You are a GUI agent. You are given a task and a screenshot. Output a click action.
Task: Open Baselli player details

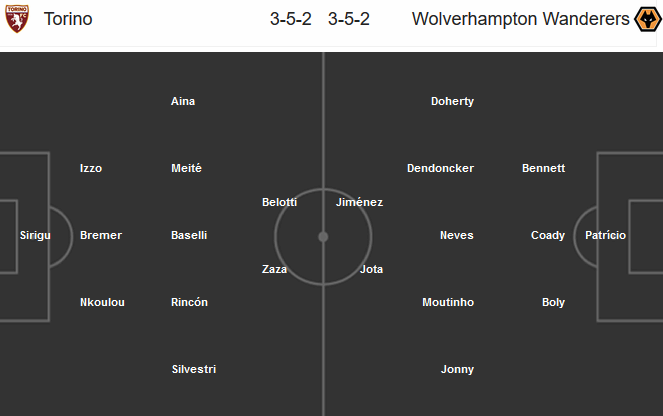tap(189, 235)
